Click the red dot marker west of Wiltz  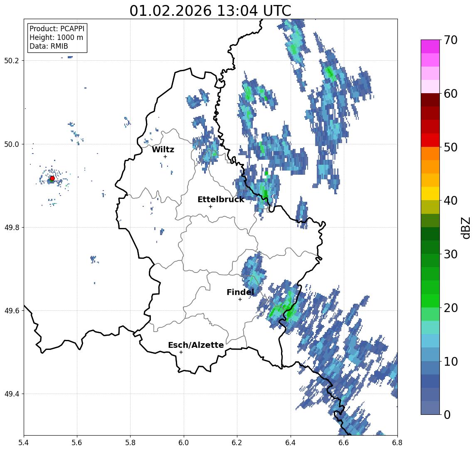pos(52,178)
